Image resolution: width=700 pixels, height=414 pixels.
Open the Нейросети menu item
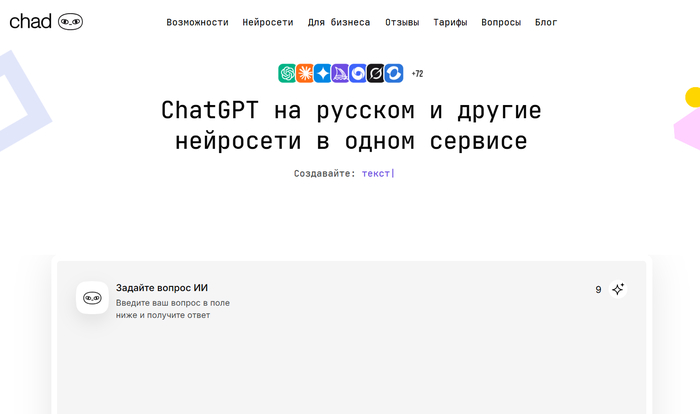(x=268, y=22)
